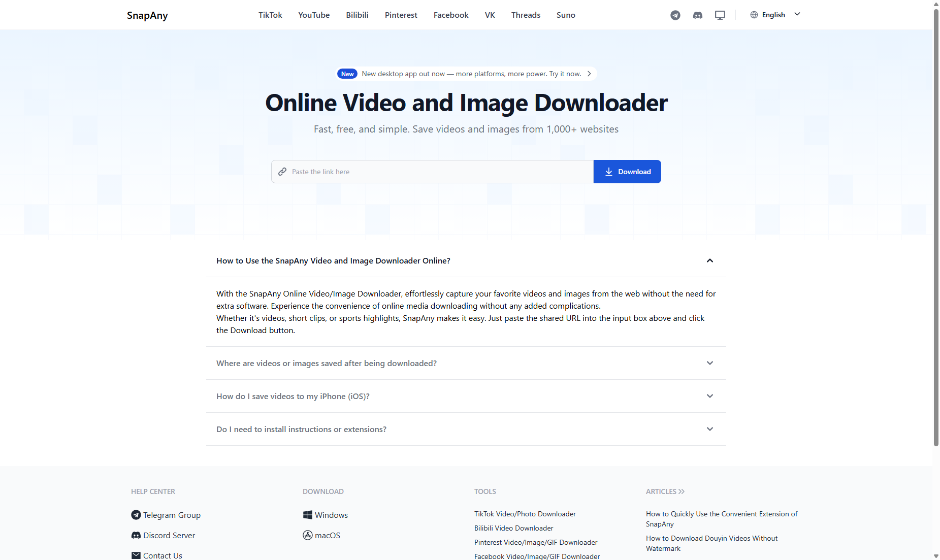Open the TikTok nav item
The image size is (940, 560).
click(x=270, y=15)
